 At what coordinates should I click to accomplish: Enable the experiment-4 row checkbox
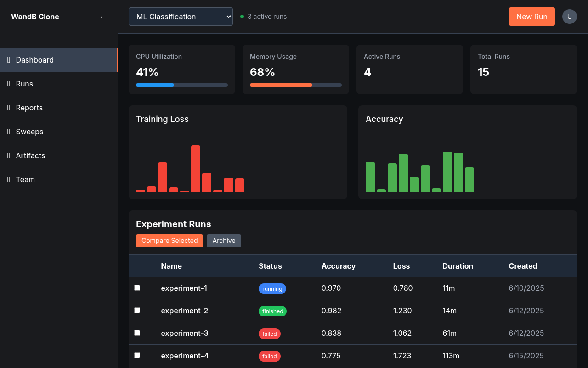tap(137, 356)
